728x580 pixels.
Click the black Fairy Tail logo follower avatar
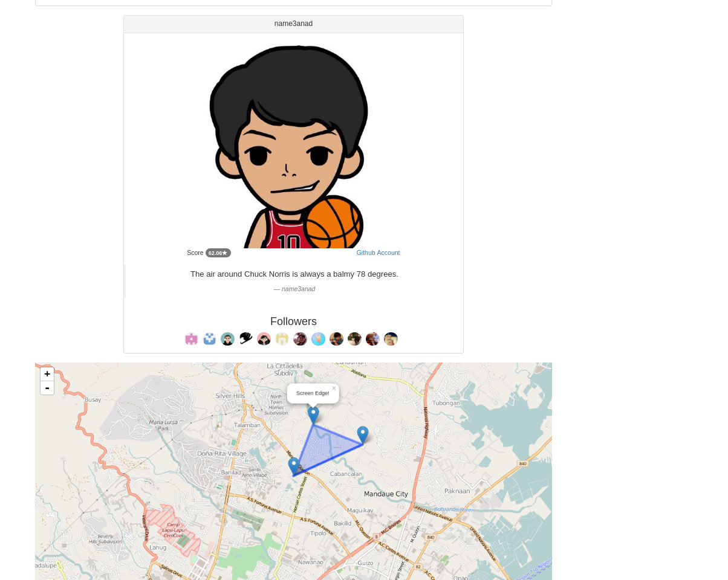246,339
